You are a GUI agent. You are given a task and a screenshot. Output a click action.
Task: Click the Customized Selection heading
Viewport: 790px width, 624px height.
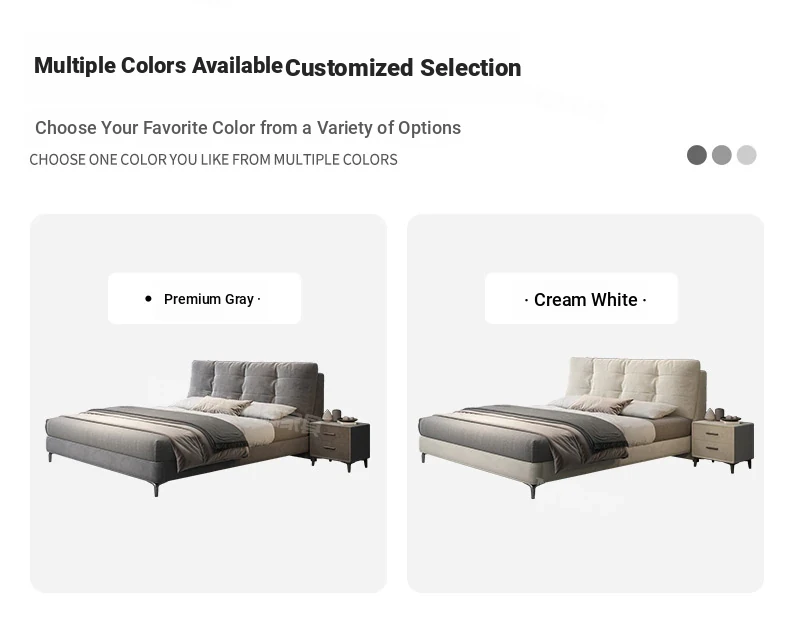403,68
